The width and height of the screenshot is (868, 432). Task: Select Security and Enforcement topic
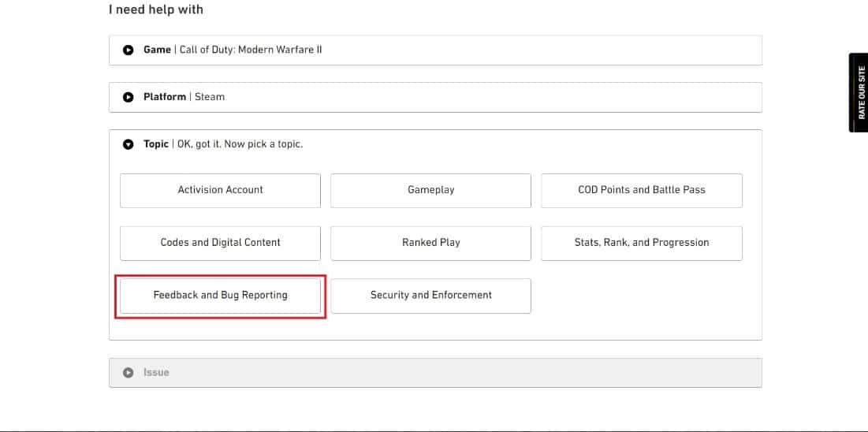(430, 296)
